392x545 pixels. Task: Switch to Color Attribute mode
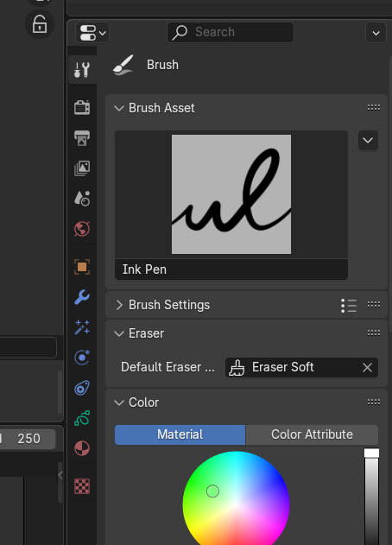point(312,434)
